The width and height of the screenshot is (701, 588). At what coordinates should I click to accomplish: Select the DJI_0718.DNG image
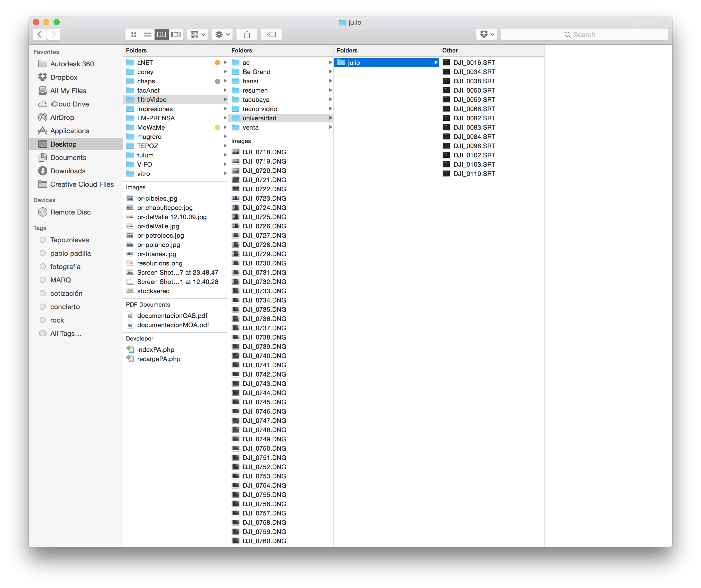tap(281, 152)
